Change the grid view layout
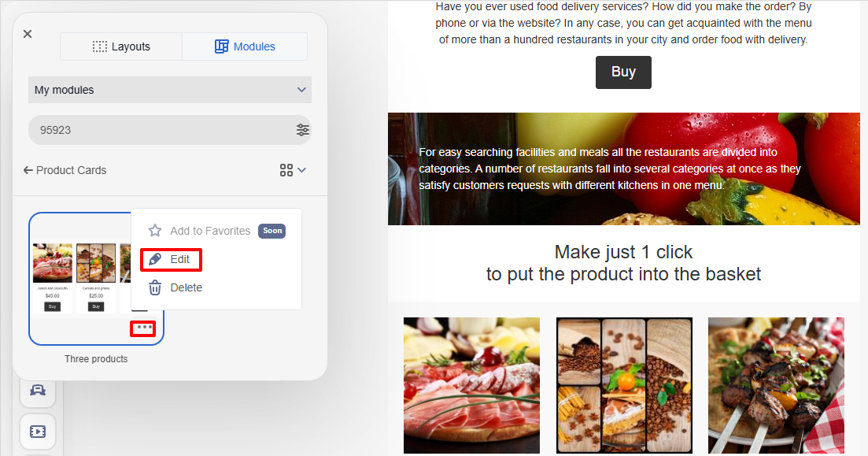 (x=286, y=170)
